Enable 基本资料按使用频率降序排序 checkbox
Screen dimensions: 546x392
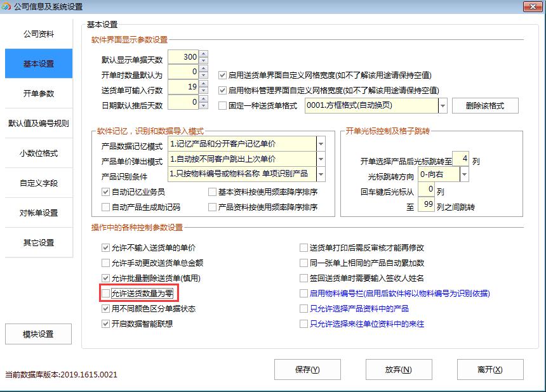tap(212, 192)
